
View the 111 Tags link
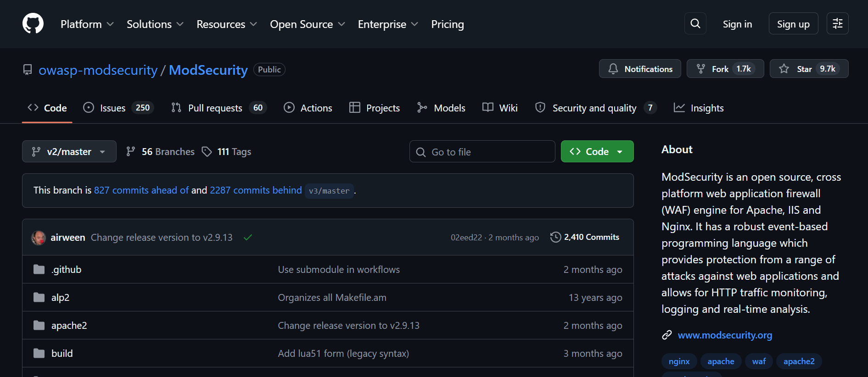227,151
